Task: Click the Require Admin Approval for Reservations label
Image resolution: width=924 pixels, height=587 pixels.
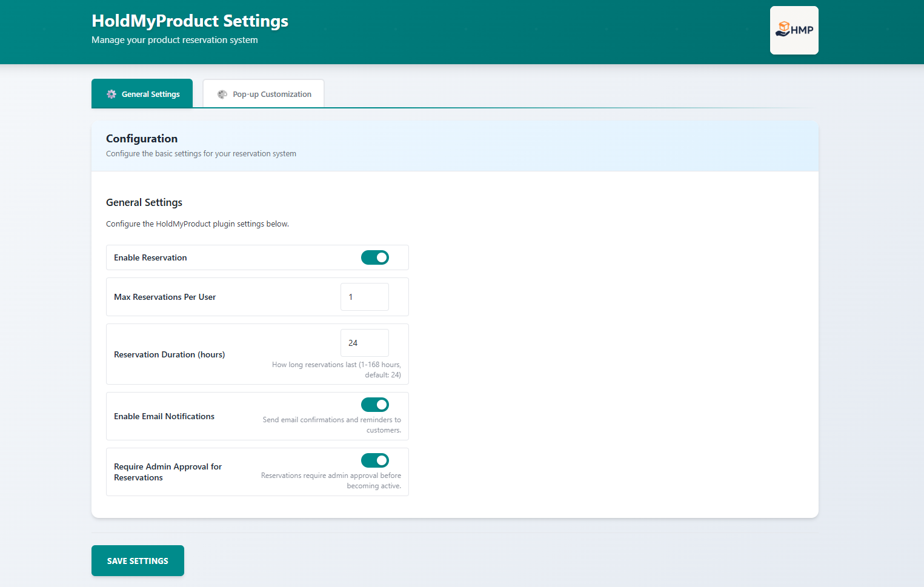Action: coord(168,472)
